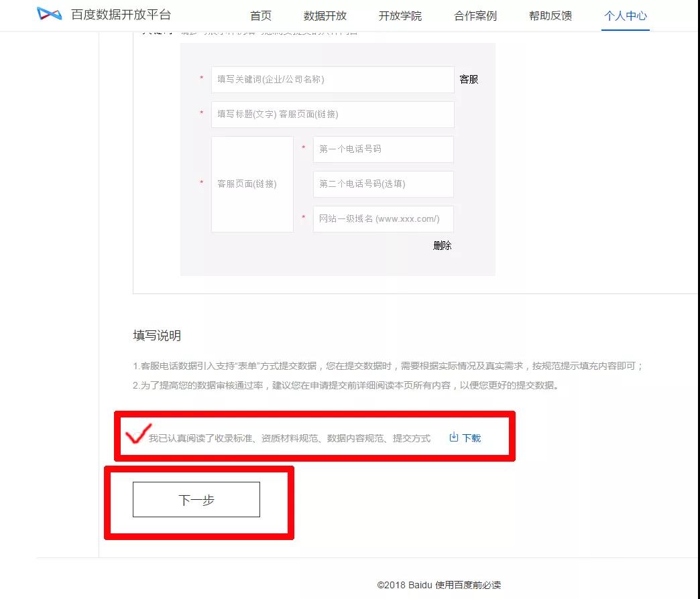Image resolution: width=700 pixels, height=599 pixels.
Task: Click the download icon beside 下载
Action: [454, 438]
